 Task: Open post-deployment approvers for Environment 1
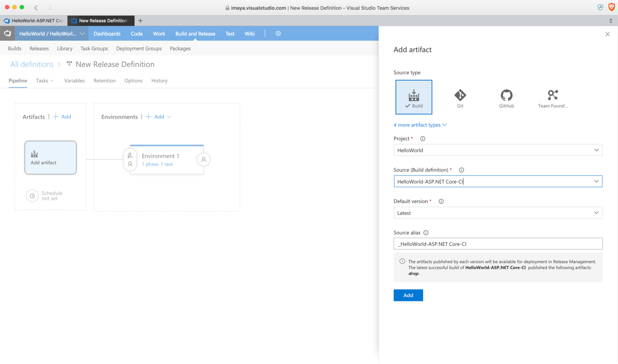204,159
